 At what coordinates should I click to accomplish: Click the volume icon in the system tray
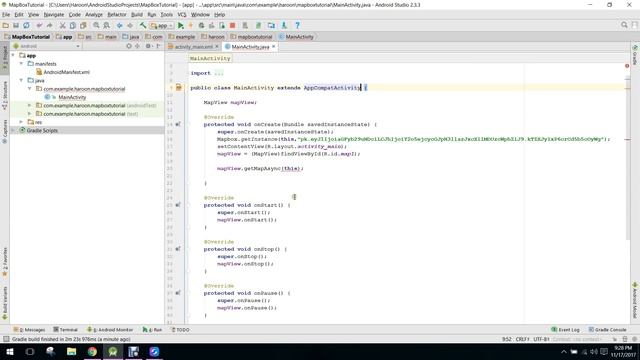click(x=594, y=351)
